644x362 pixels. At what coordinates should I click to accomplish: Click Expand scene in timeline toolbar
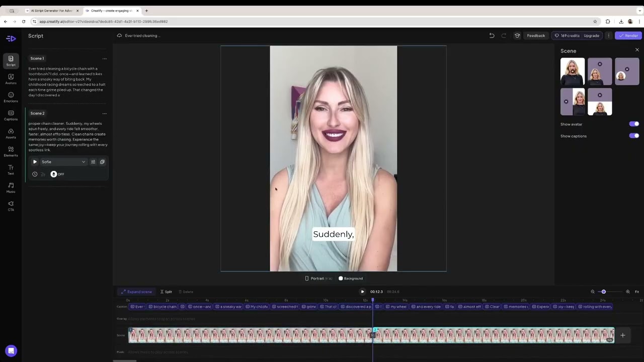pos(136,292)
